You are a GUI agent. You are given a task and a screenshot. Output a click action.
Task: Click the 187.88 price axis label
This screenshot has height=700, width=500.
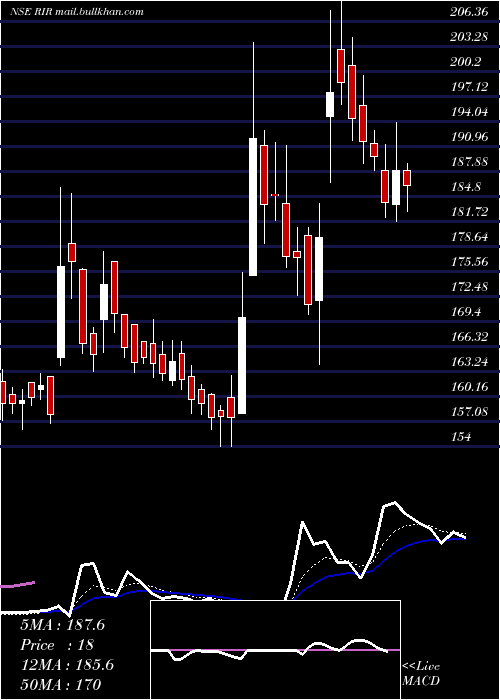click(x=469, y=162)
